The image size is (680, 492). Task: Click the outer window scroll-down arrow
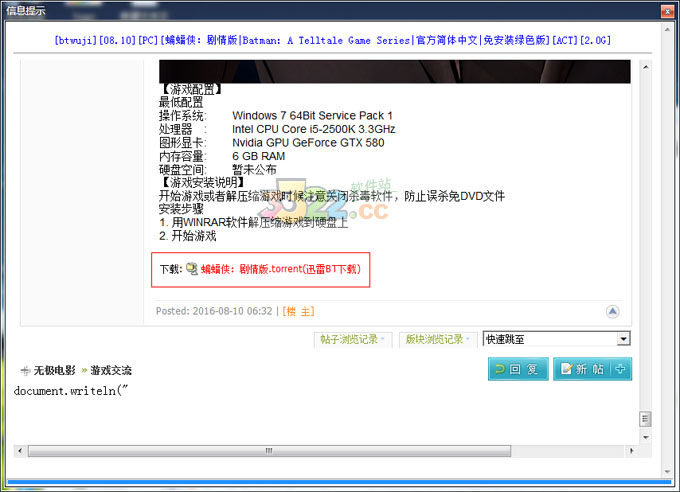tap(667, 472)
